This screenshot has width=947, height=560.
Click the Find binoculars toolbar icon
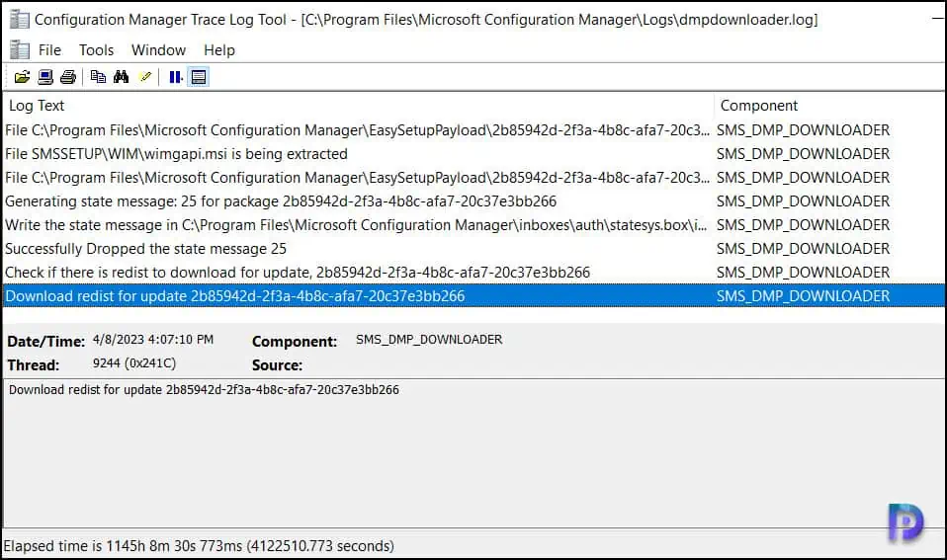tap(121, 77)
